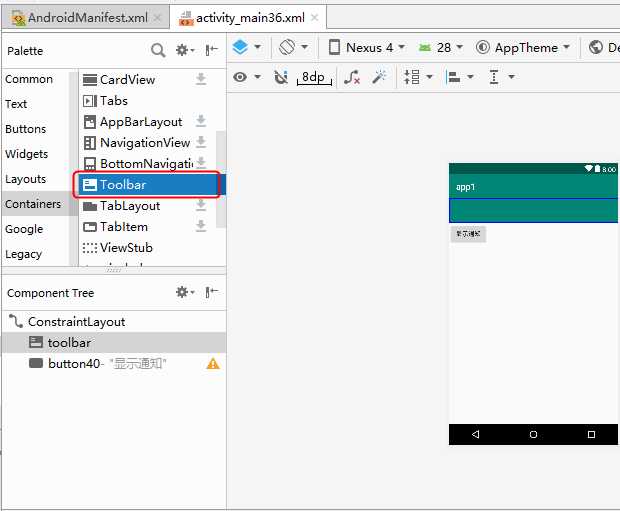Open the design surface layers dropdown
620x511 pixels.
point(246,47)
